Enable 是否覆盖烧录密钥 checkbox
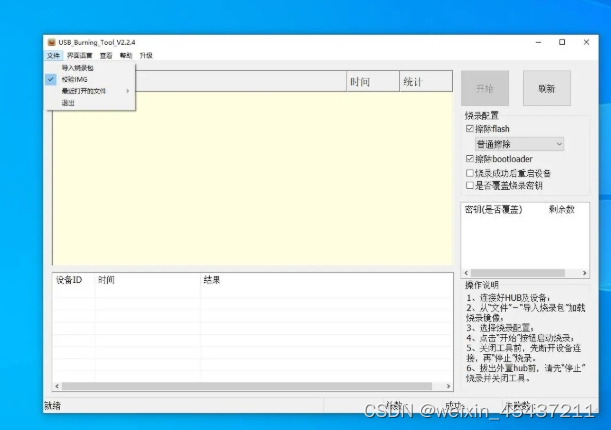This screenshot has width=611, height=430. [470, 185]
